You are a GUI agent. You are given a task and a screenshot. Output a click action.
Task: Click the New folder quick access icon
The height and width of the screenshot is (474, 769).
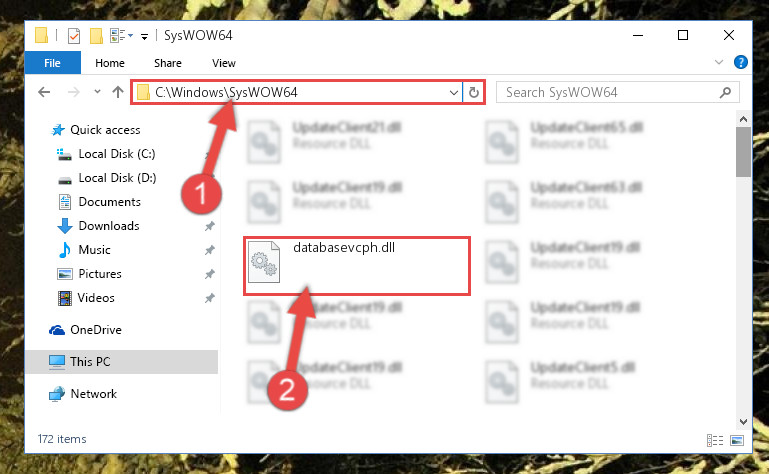[x=96, y=36]
